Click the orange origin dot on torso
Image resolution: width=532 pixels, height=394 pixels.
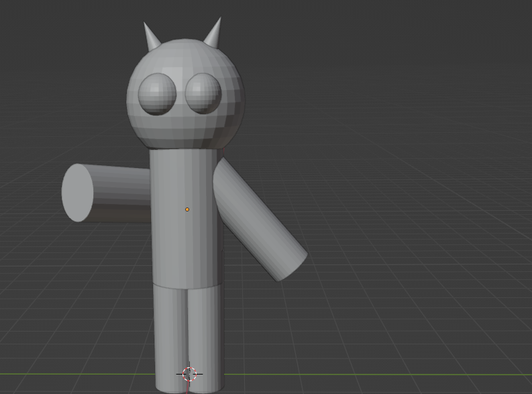187,209
